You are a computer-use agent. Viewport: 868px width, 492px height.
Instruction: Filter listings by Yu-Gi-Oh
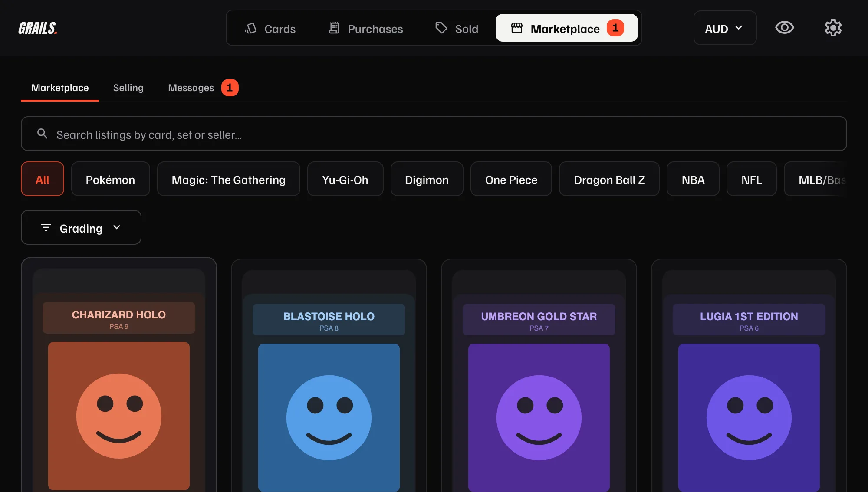[x=345, y=179]
